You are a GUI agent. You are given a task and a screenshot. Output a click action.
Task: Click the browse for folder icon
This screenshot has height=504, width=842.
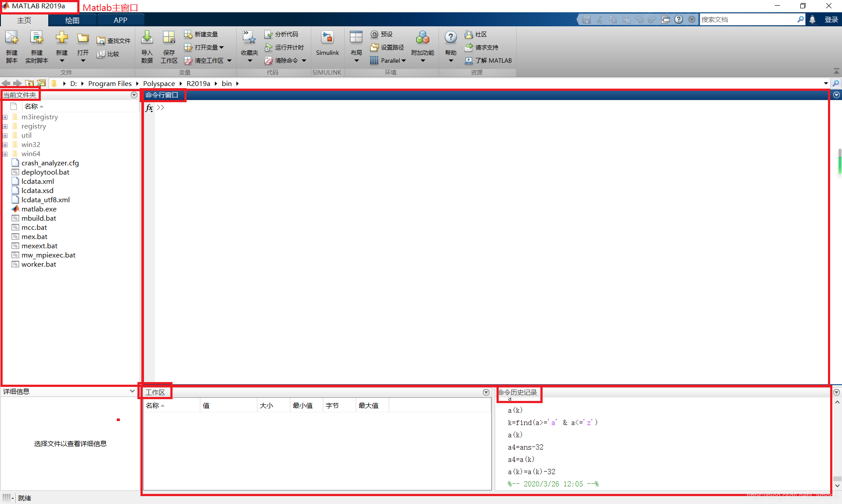click(x=41, y=83)
